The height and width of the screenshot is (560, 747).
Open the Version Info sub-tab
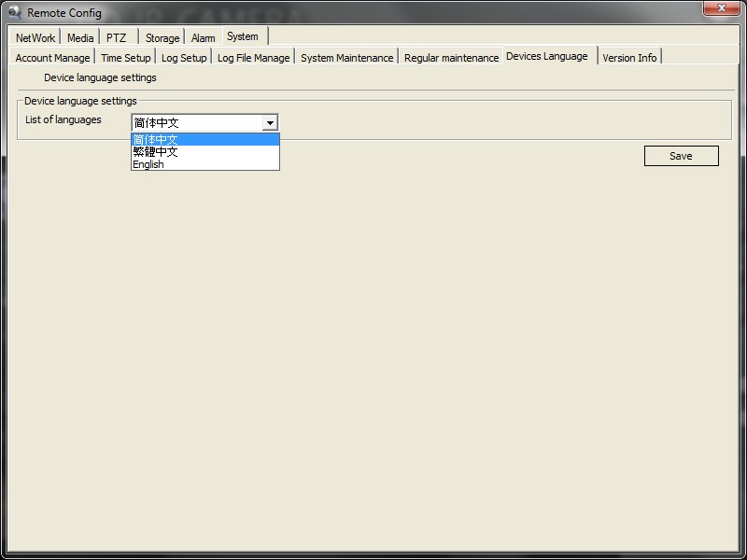tap(629, 58)
